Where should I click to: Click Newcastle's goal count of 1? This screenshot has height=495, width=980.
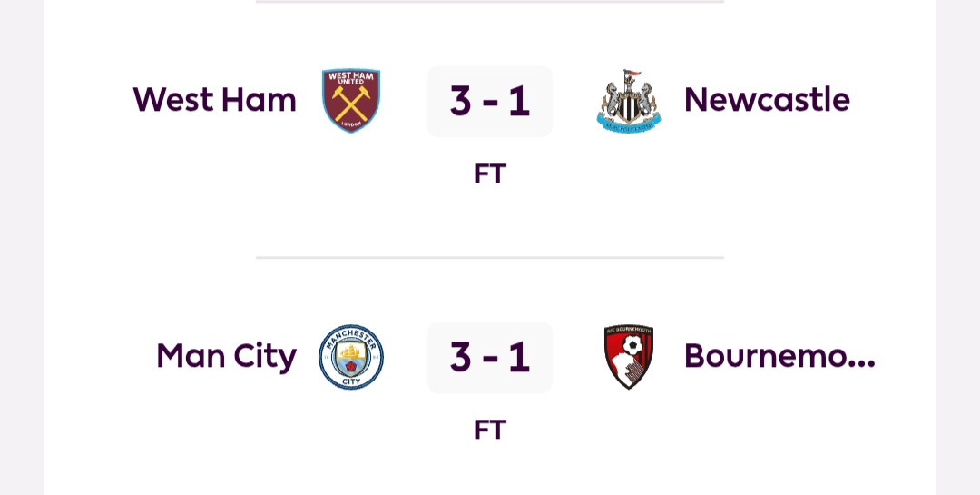click(x=519, y=101)
